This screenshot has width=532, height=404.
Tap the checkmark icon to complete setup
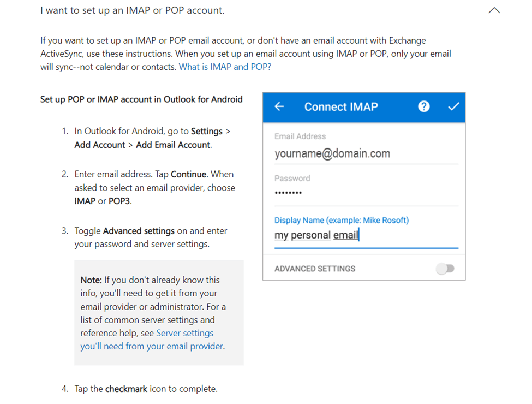coord(453,107)
